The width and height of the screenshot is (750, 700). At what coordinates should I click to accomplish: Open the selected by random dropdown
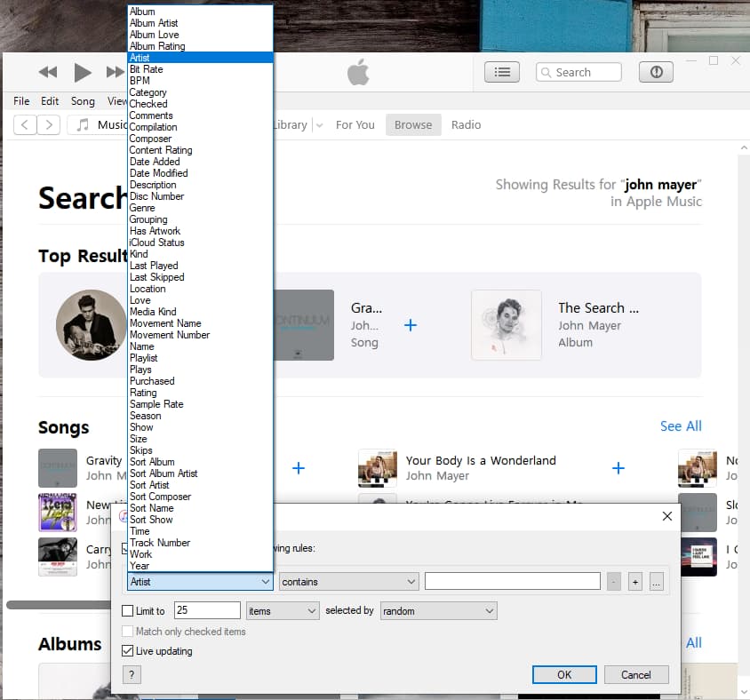(439, 610)
